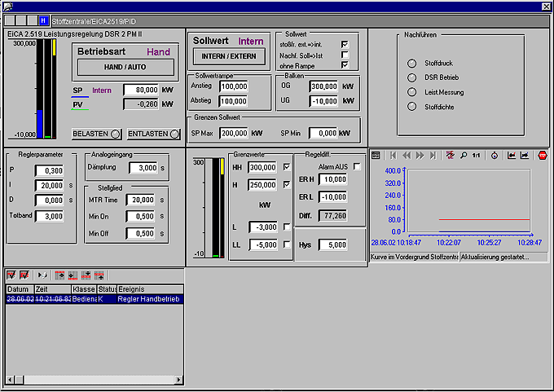554x392 pixels.
Task: Click the Datum column header
Action: coord(20,289)
